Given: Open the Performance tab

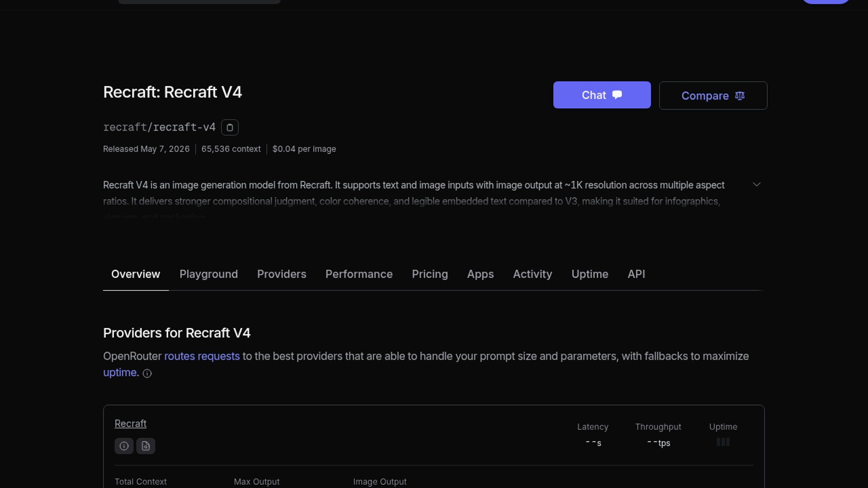Looking at the screenshot, I should (359, 274).
